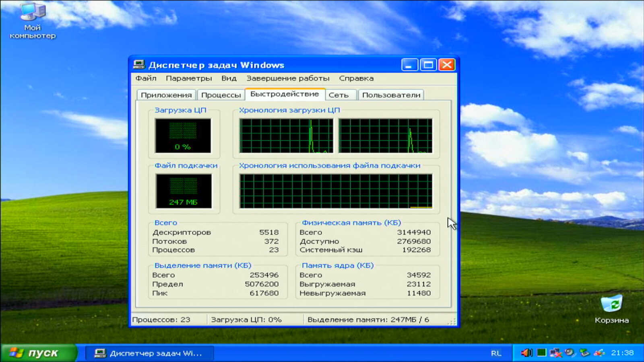The width and height of the screenshot is (644, 362).
Task: Click the Потоков value 372
Action: tap(271, 241)
